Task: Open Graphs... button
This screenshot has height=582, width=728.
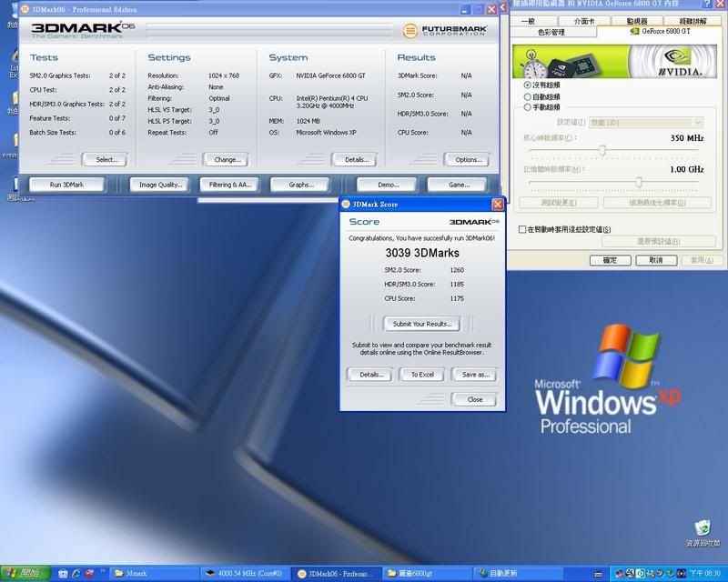Action: 300,185
